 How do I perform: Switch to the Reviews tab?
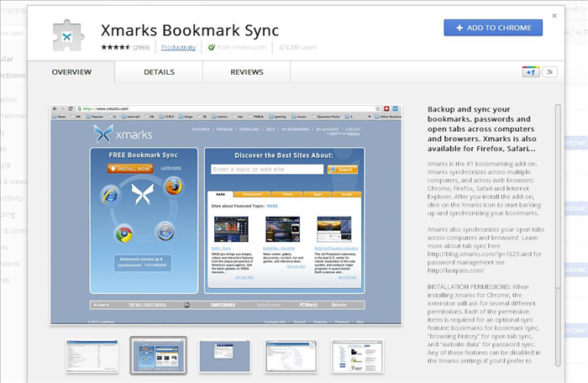point(247,72)
